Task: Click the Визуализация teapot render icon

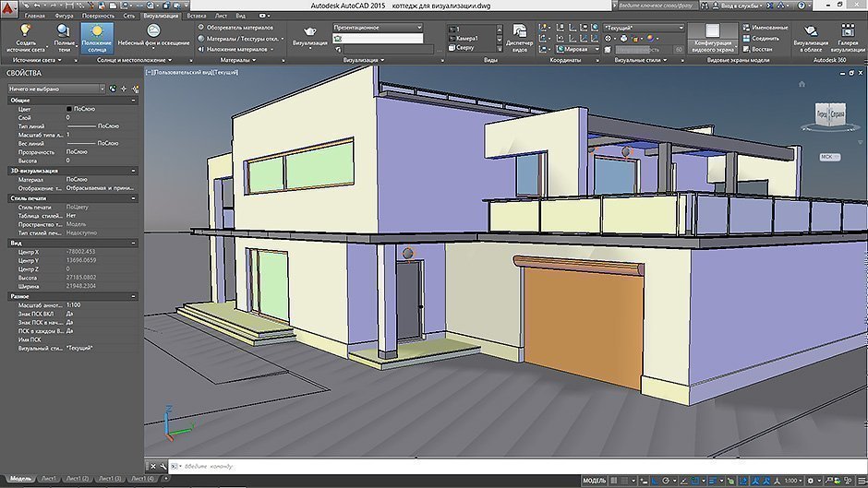Action: coord(308,30)
